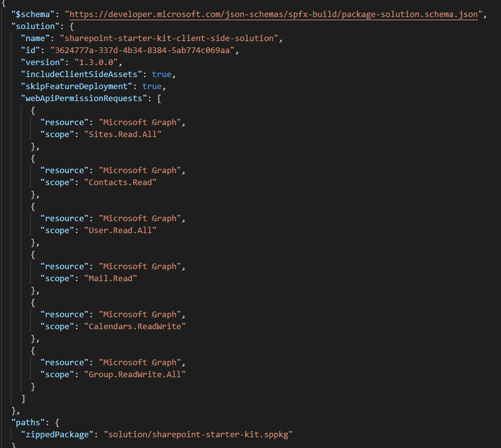501x448 pixels.
Task: Click the includeClientSideAssets true value
Action: (162, 74)
